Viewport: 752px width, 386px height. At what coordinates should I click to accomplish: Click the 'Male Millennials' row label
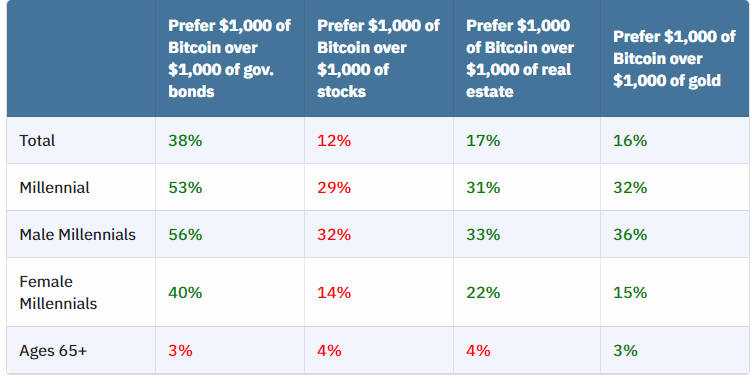77,234
